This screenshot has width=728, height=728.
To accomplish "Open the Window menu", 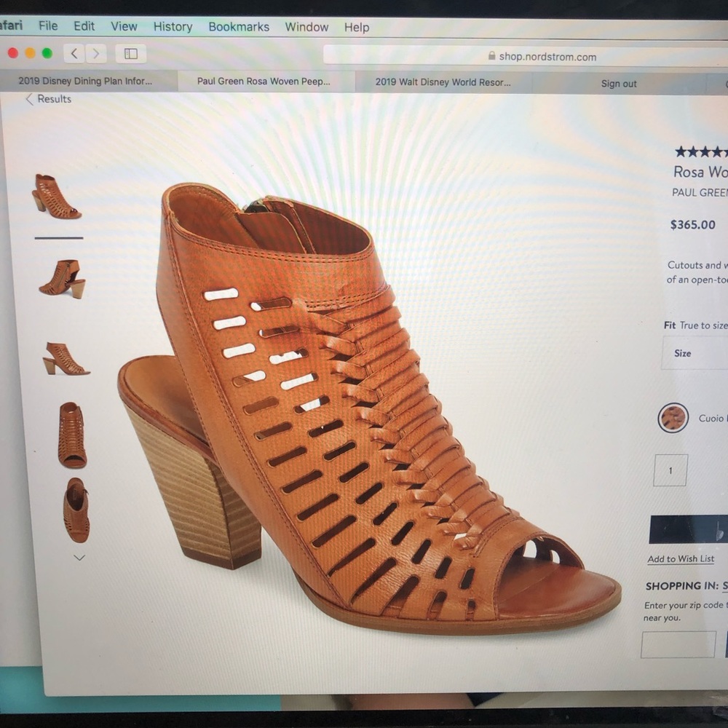I will click(x=306, y=28).
